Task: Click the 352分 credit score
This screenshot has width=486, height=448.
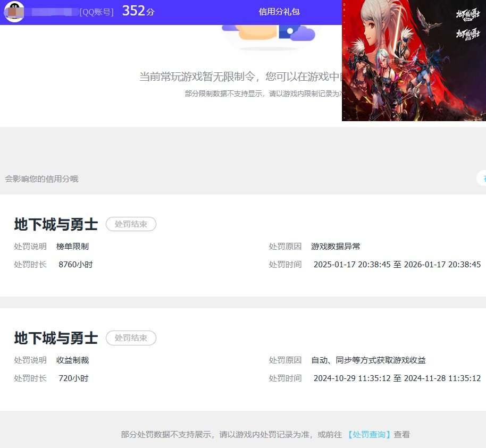Action: [138, 11]
